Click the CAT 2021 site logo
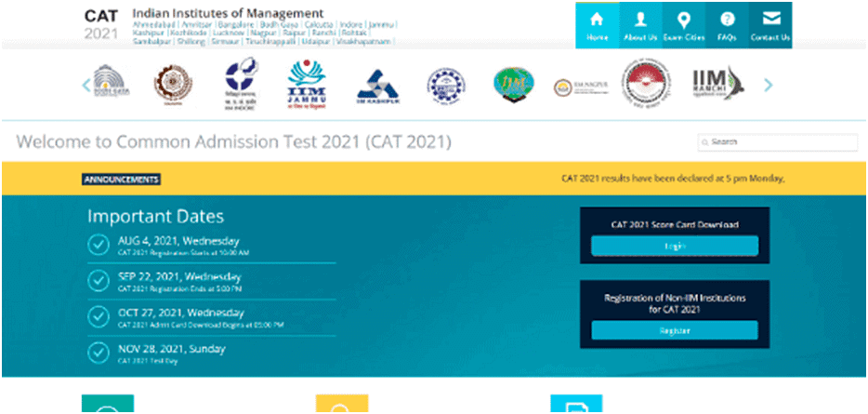This screenshot has width=868, height=414. click(101, 24)
